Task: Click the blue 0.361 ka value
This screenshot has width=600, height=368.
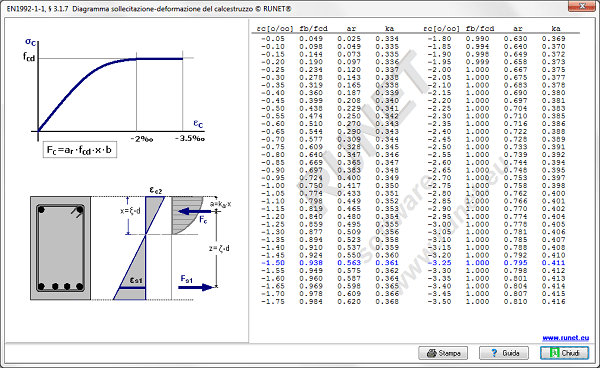Action: [x=387, y=263]
